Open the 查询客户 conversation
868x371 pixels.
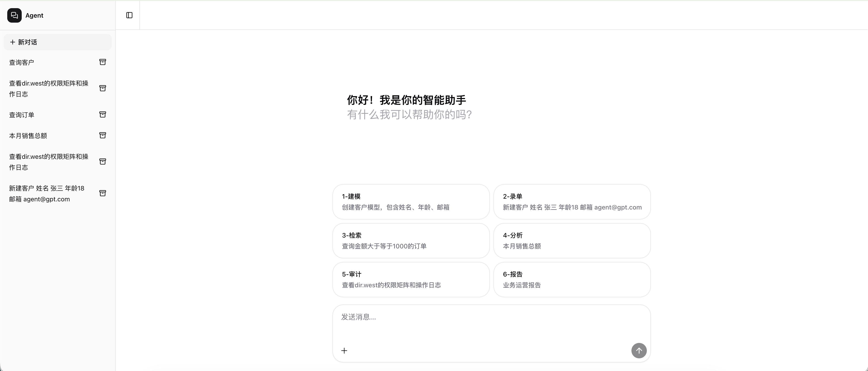[44, 62]
